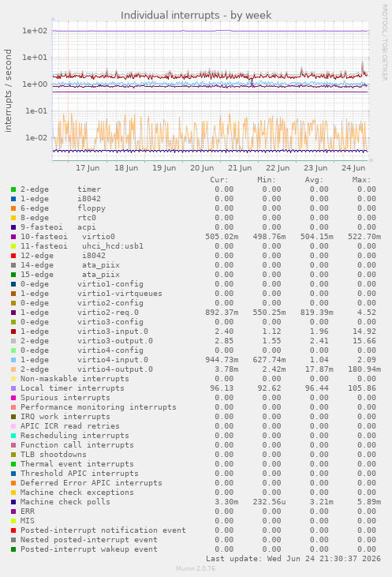Click the purple virtio0 legend swatch
The height and width of the screenshot is (577, 392).
(x=13, y=237)
